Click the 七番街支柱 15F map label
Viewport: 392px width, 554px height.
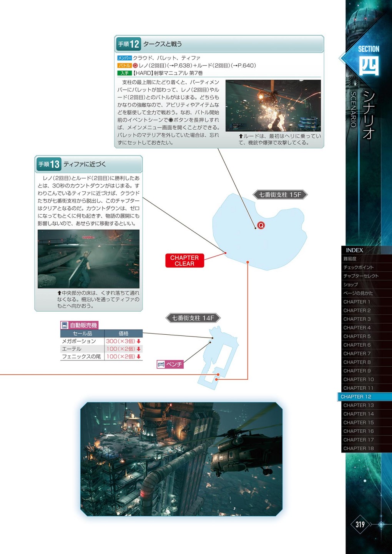tap(280, 195)
